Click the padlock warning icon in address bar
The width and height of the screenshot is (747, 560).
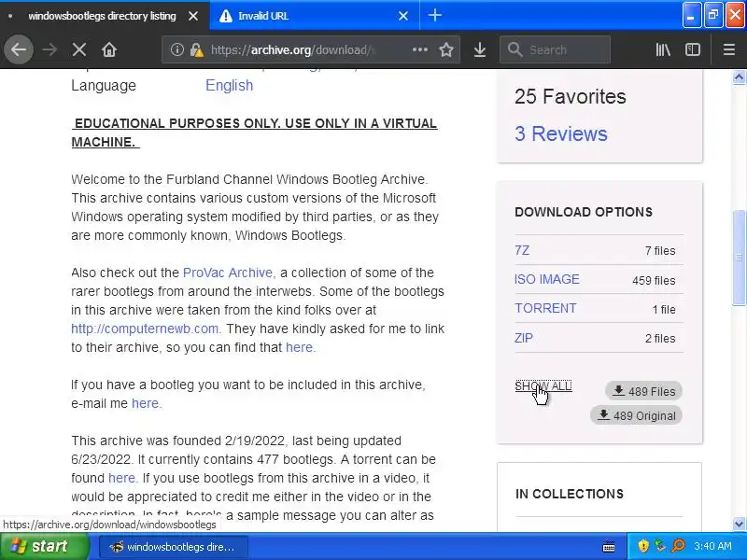point(196,49)
